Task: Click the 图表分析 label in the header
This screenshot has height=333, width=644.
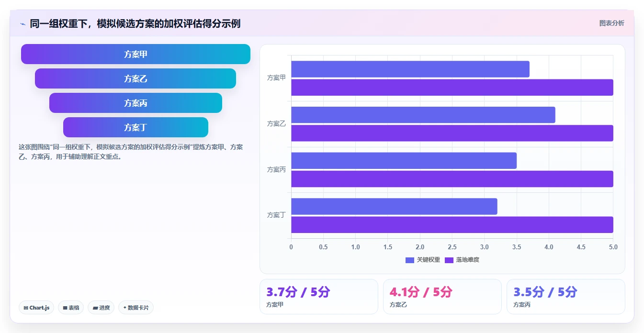Action: [611, 23]
